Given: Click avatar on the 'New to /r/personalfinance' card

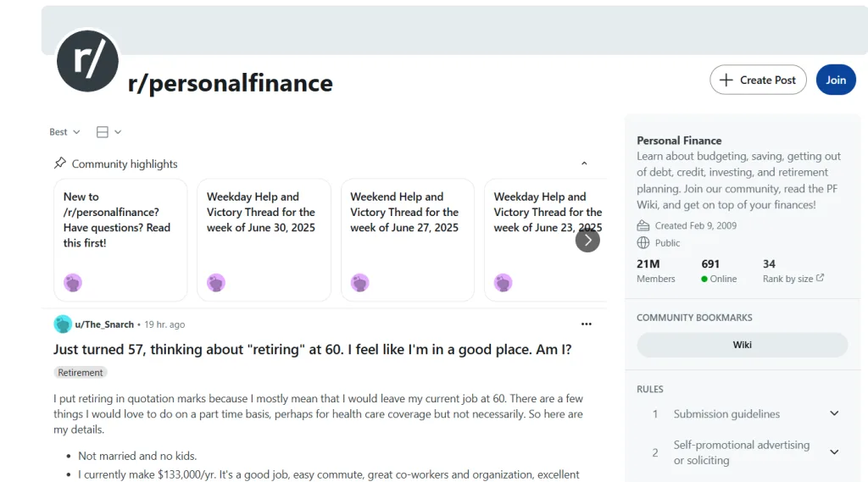Looking at the screenshot, I should coord(73,283).
